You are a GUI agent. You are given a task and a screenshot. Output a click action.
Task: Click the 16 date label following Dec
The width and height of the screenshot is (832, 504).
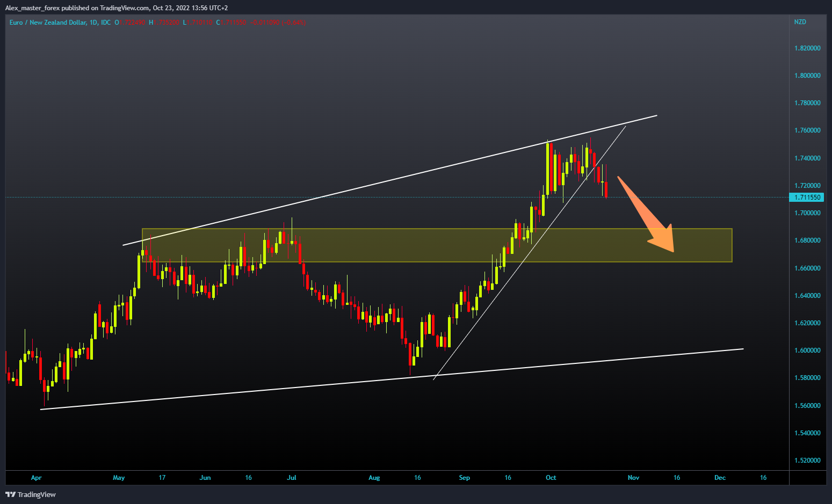(x=763, y=478)
